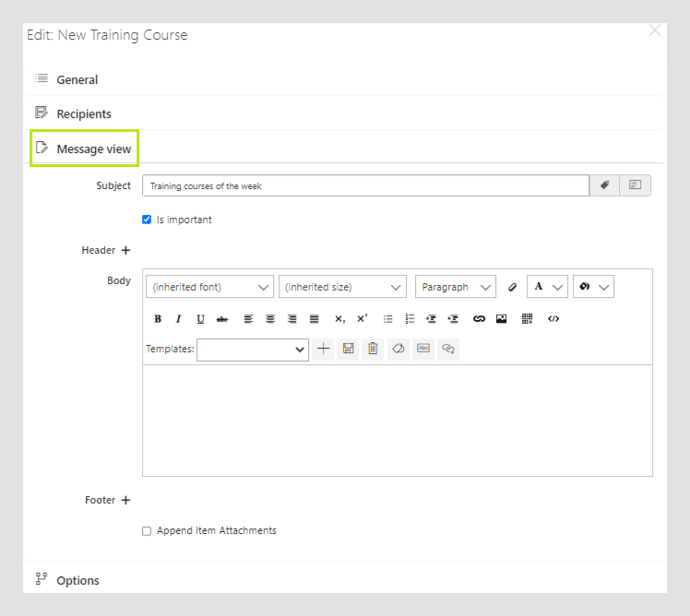Image resolution: width=690 pixels, height=616 pixels.
Task: Click the link-chain template toolbar icon
Action: click(x=448, y=349)
